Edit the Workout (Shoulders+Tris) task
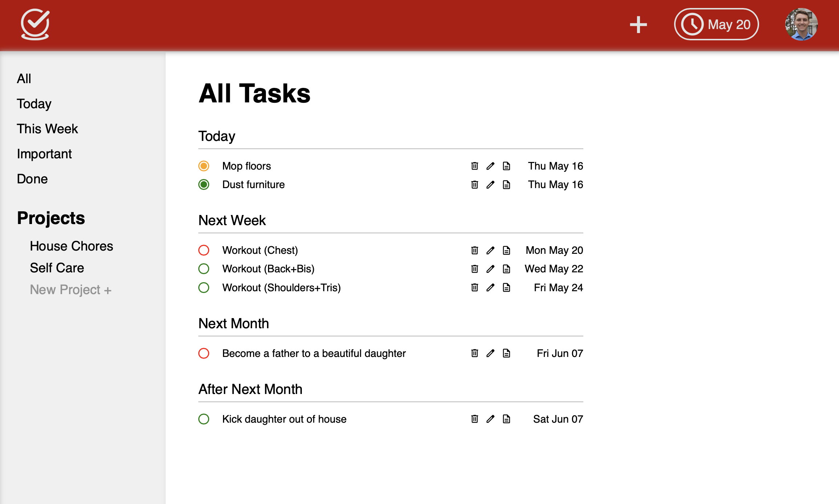This screenshot has width=839, height=504. 490,288
